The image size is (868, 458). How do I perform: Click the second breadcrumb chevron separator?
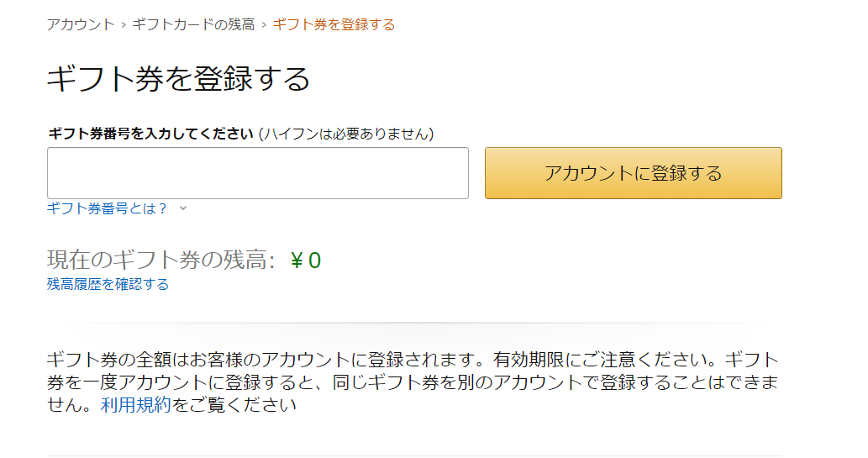click(x=264, y=24)
